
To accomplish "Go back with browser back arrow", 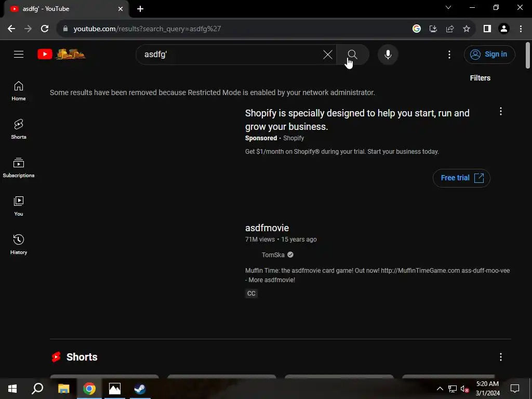I will point(11,29).
